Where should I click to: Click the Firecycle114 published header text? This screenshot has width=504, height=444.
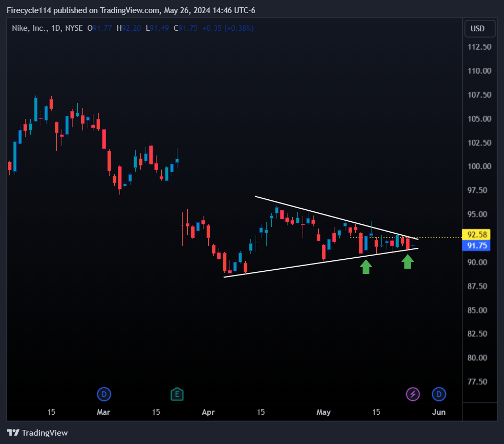(131, 10)
